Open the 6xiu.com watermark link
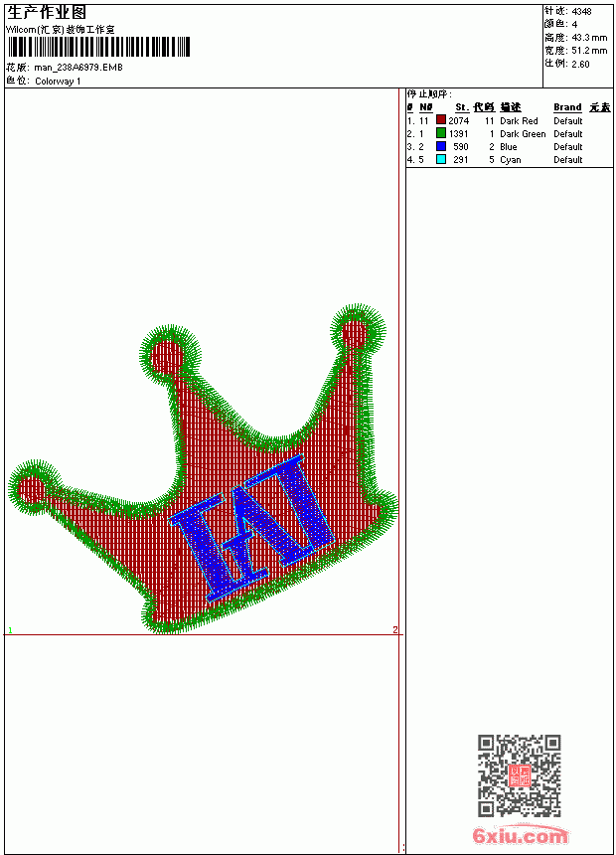This screenshot has height=855, width=616. click(521, 835)
